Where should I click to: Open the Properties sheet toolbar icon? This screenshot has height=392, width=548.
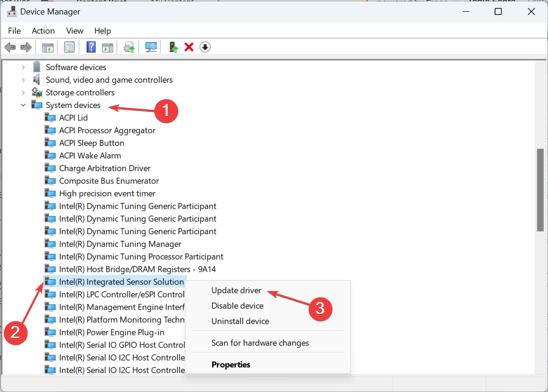click(x=69, y=47)
